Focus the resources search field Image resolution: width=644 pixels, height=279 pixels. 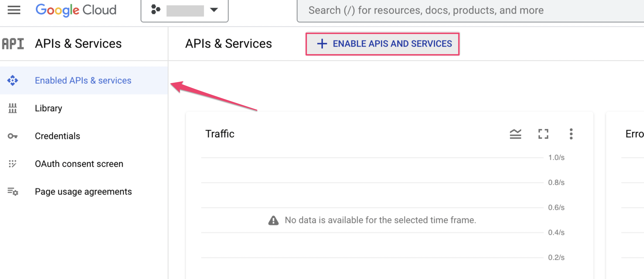pos(470,10)
